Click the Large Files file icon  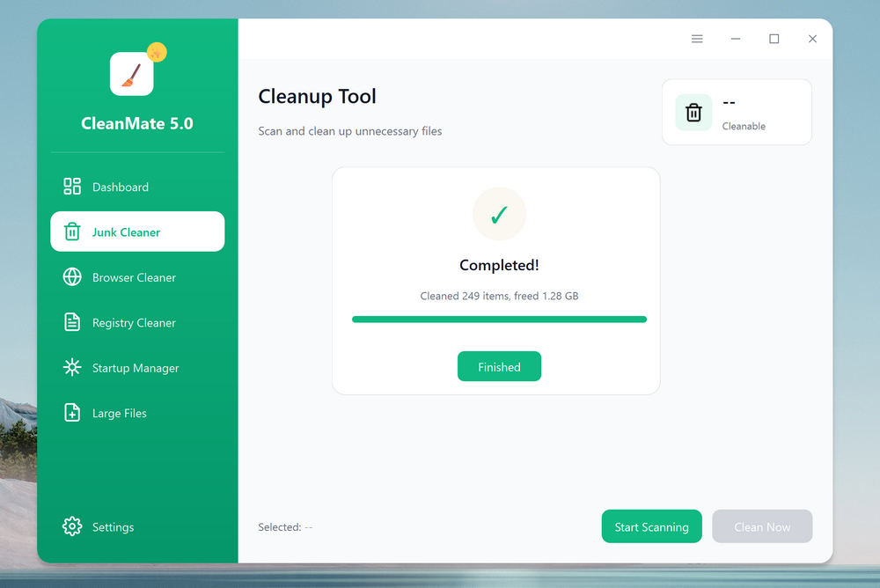pos(72,412)
